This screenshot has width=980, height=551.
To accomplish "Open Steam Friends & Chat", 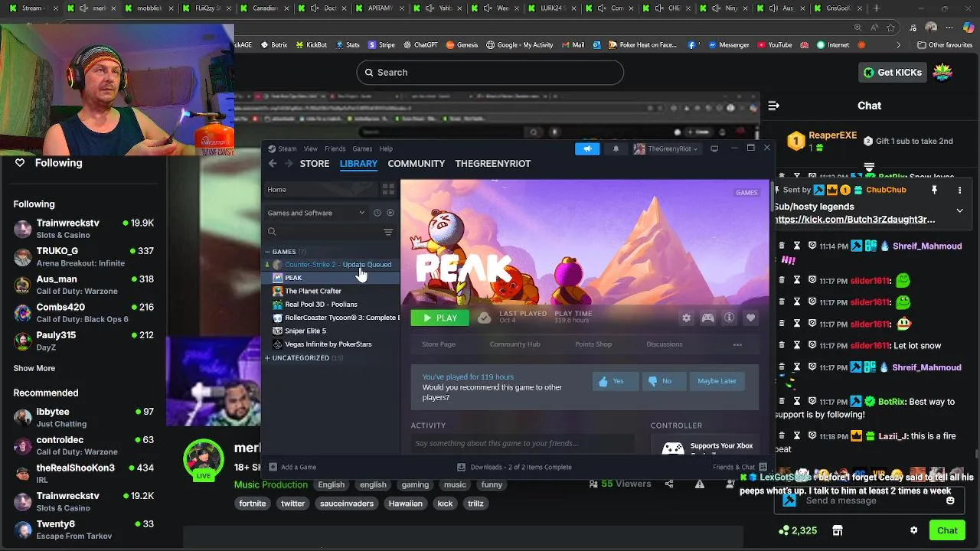I will 740,467.
